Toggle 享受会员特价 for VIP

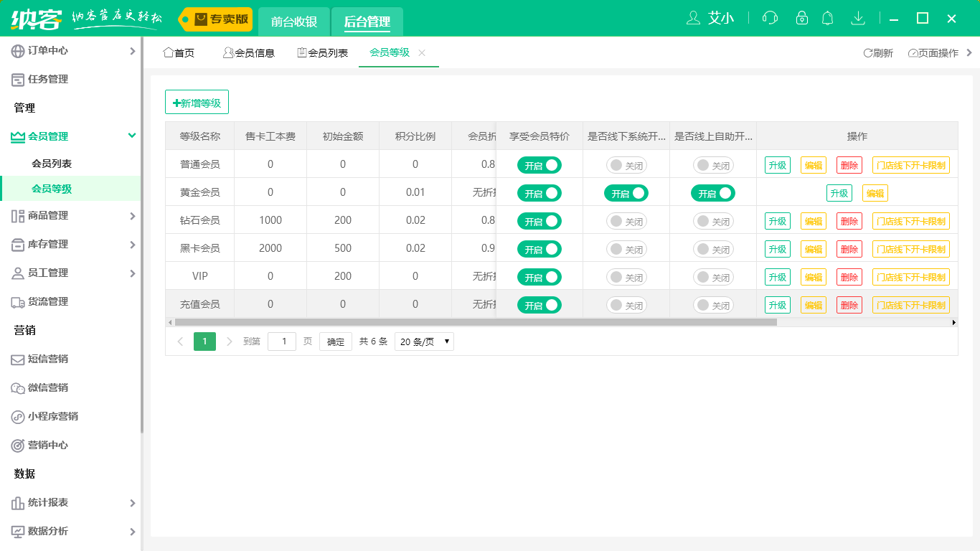click(x=540, y=277)
